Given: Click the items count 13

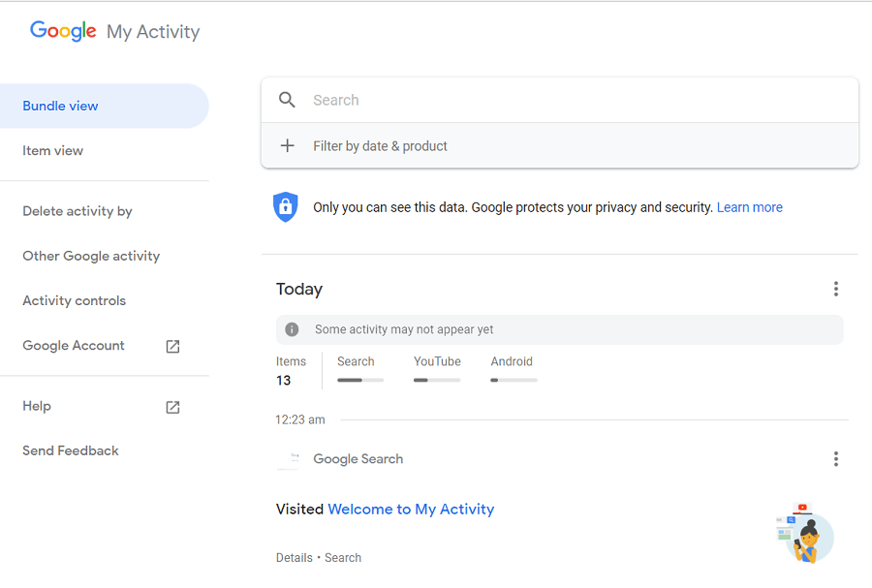Looking at the screenshot, I should tap(283, 381).
